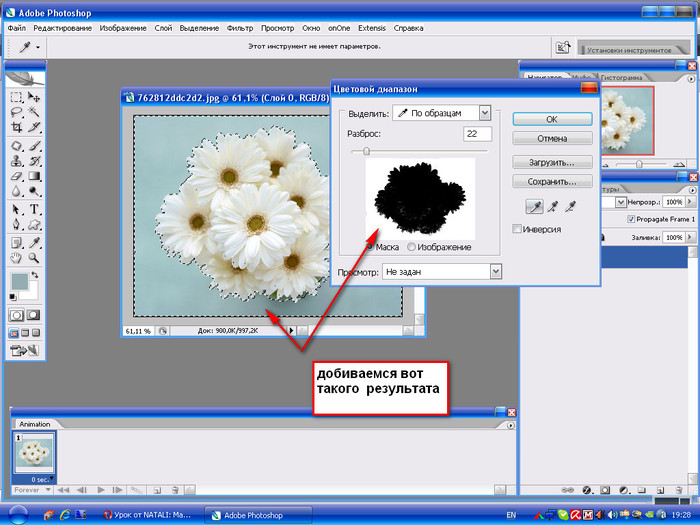Switch to Standard editing mode
This screenshot has width=700, height=525.
[17, 315]
